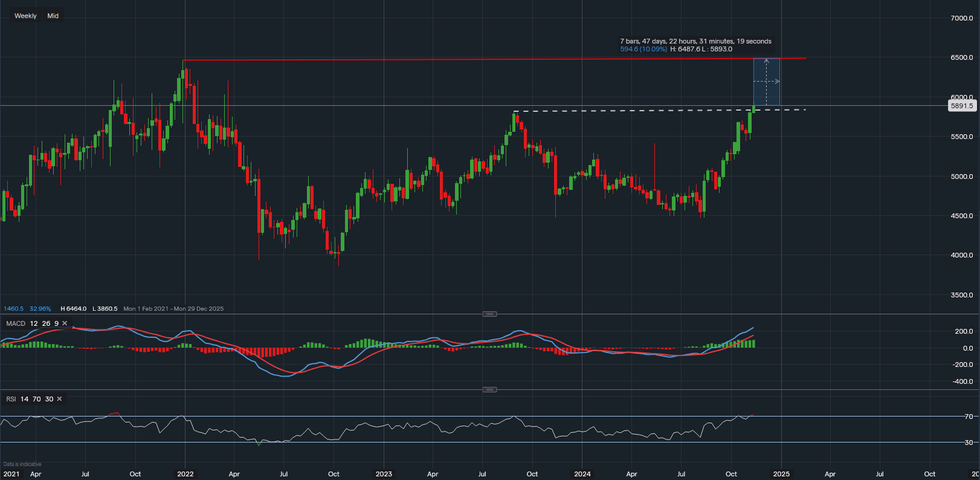Open MACD 12 26 9 indicator settings
Screen dimensions: 980x480
point(32,323)
